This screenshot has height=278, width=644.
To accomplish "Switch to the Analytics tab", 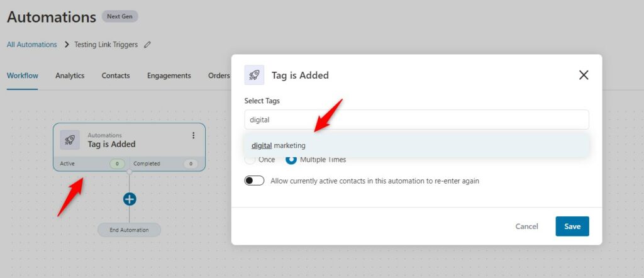I will pos(70,75).
